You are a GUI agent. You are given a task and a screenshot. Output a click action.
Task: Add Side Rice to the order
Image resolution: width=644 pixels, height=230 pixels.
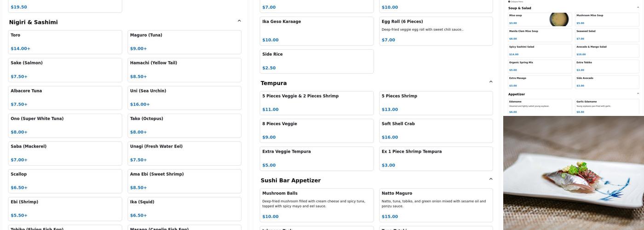point(316,61)
